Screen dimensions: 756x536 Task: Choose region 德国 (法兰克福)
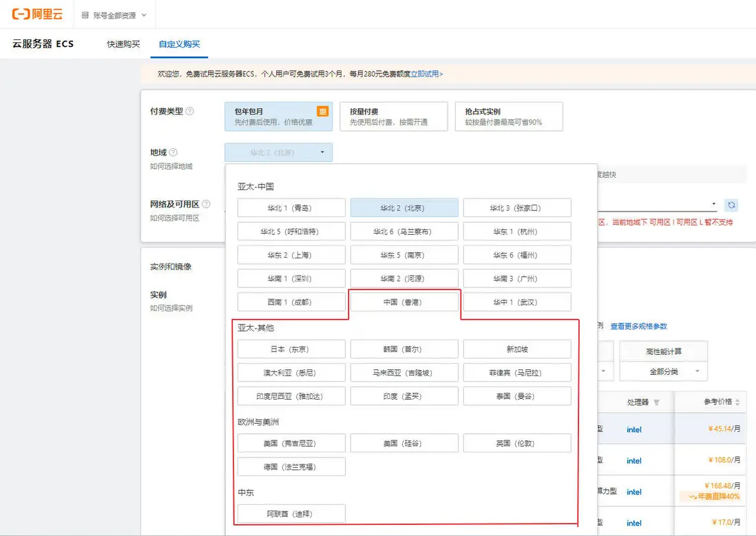point(291,467)
